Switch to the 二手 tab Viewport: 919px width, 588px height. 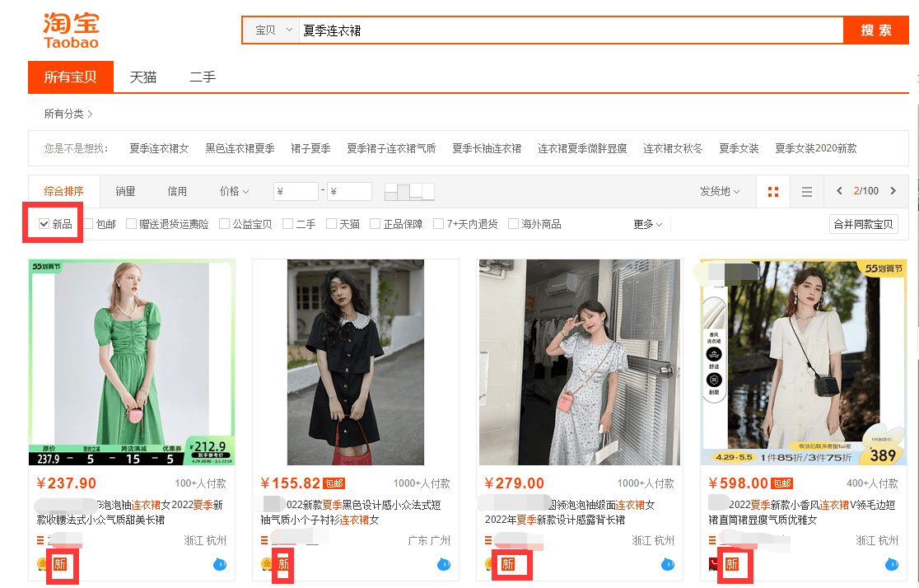[x=202, y=77]
